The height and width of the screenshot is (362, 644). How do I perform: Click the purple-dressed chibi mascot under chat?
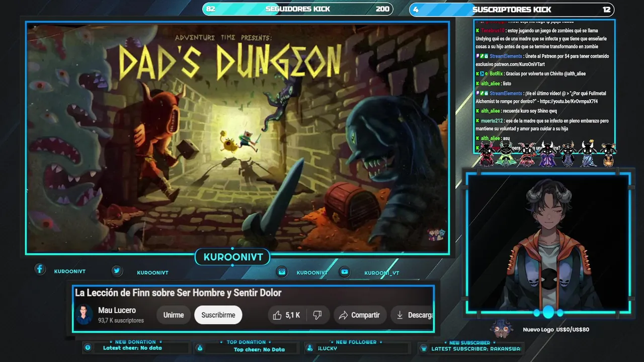point(547,154)
